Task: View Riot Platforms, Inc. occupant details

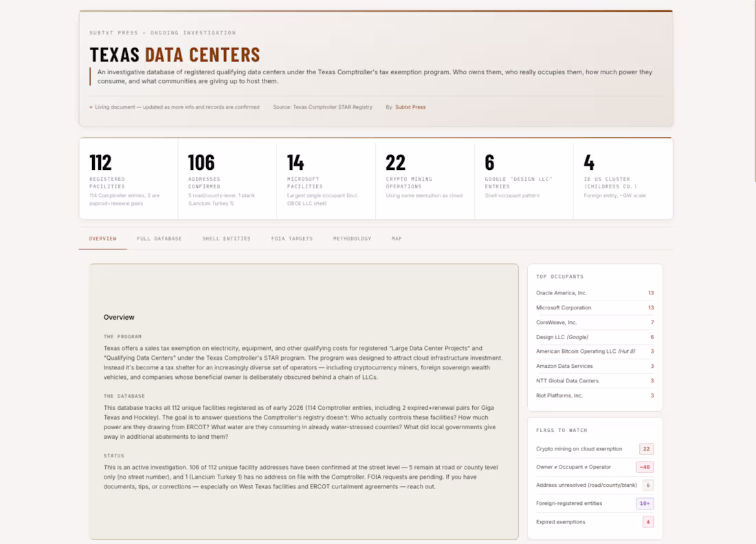Action: pos(594,395)
